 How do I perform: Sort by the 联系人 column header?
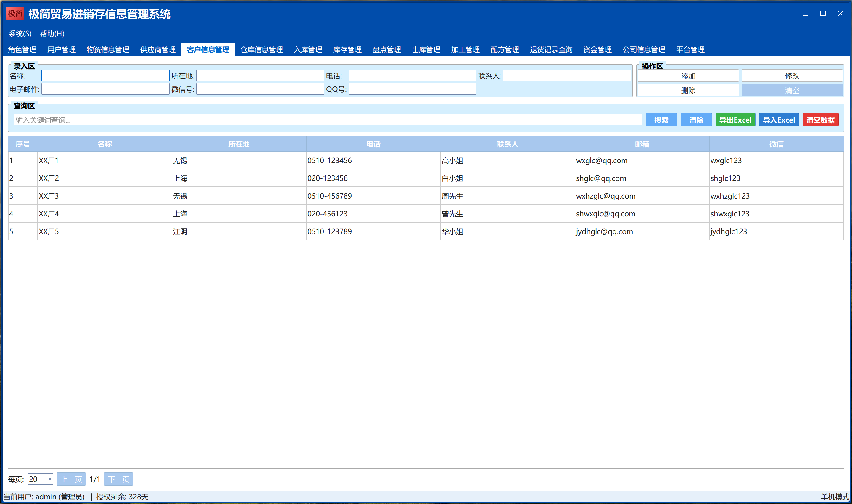[508, 144]
